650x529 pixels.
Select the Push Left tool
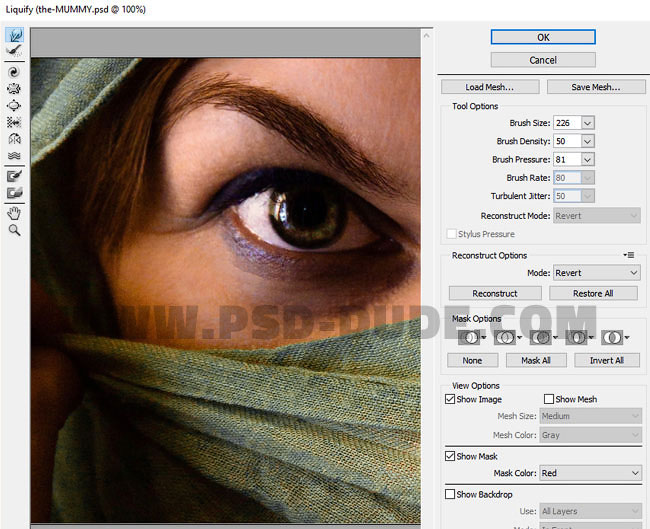point(14,122)
